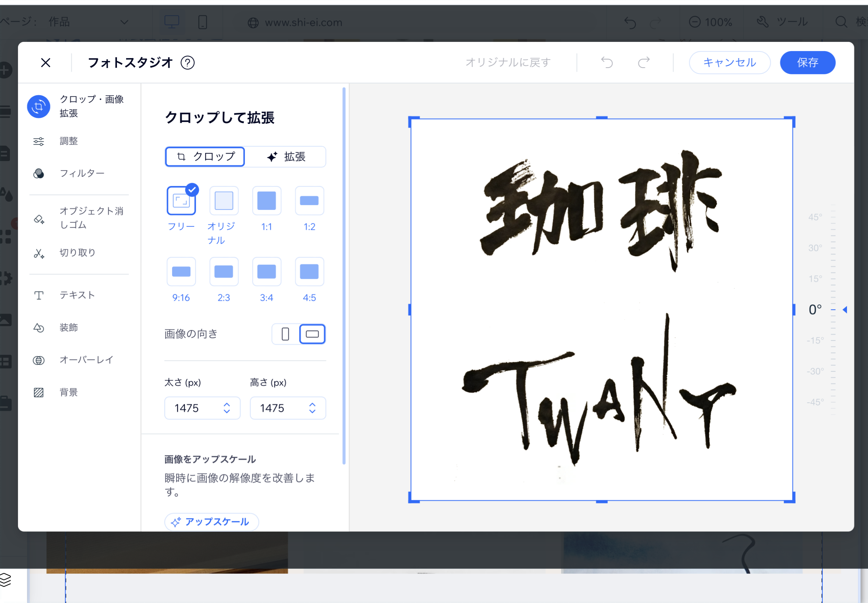Click the Photo Studio help question mark
The height and width of the screenshot is (603, 868).
coord(188,63)
